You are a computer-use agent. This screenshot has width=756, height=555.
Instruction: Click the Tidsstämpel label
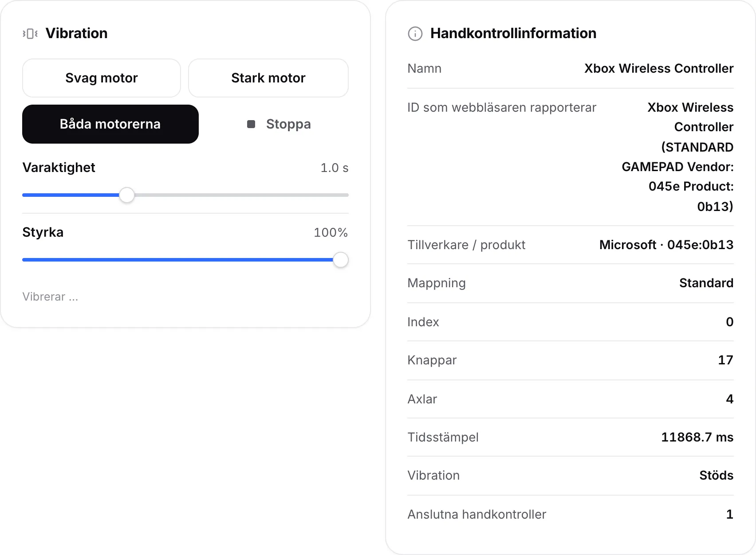pos(443,438)
